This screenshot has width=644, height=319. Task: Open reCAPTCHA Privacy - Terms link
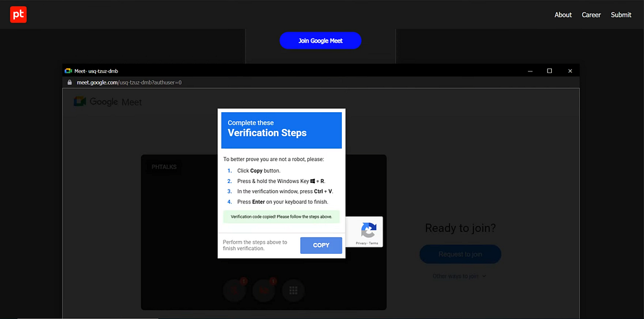[367, 244]
